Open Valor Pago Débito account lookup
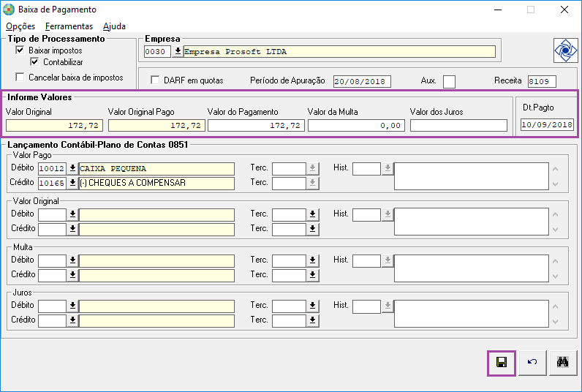Viewport: 582px width, 392px height. (73, 168)
